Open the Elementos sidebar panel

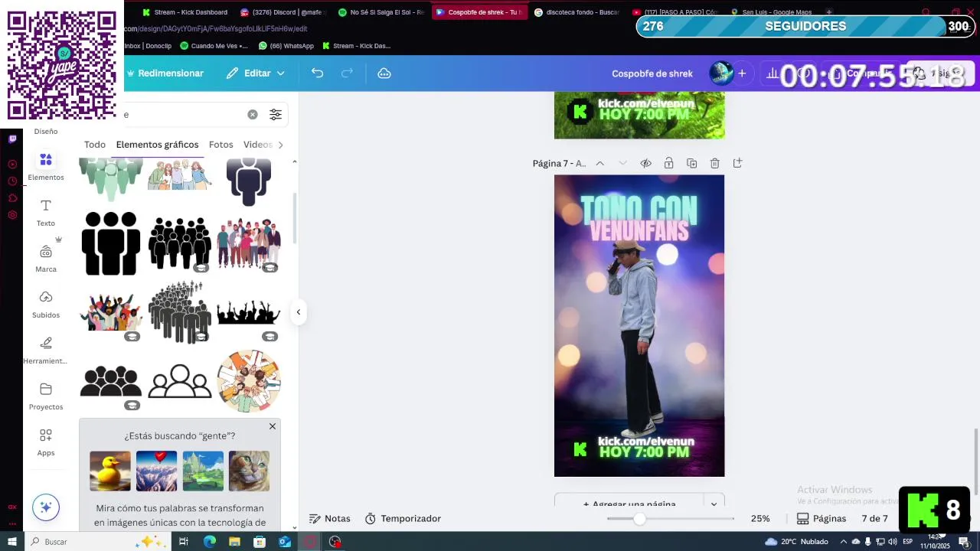coord(46,166)
